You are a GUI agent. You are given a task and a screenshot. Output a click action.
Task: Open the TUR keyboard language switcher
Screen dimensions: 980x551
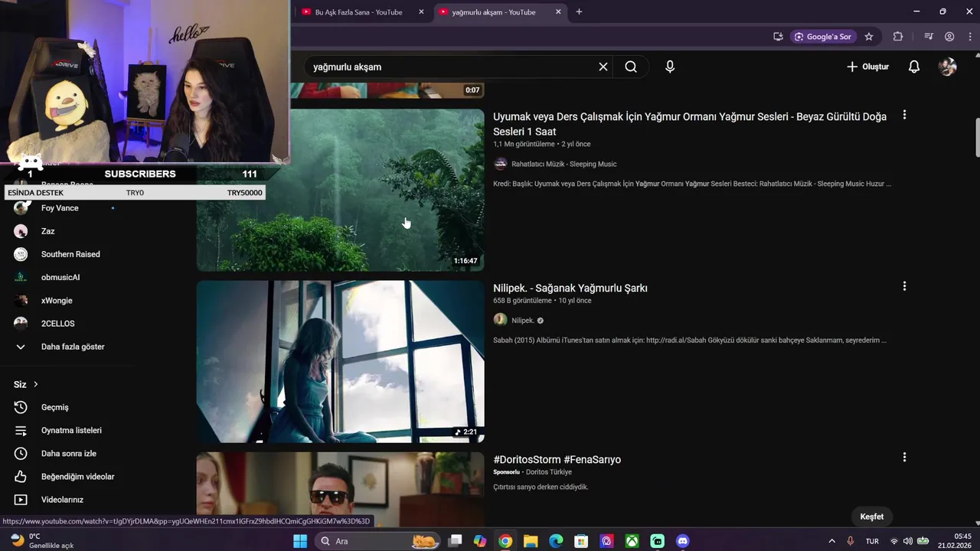(x=872, y=541)
